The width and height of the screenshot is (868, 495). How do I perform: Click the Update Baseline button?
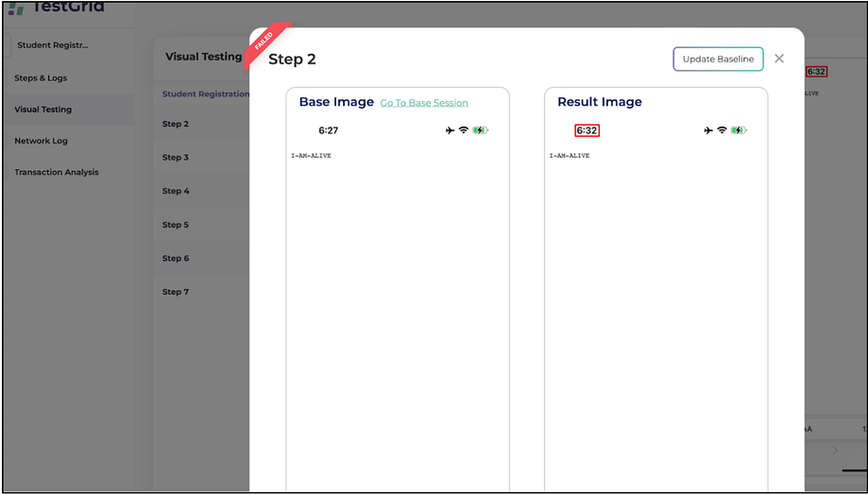coord(718,60)
